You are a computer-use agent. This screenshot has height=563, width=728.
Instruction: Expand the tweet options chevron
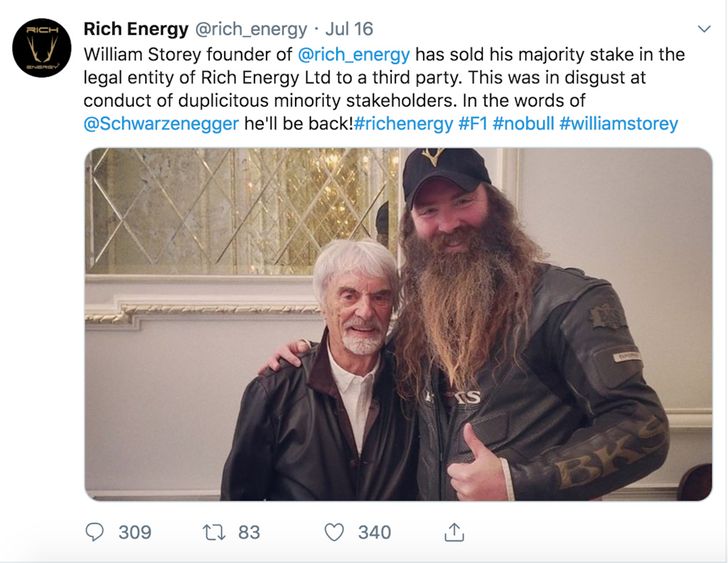coord(704,29)
